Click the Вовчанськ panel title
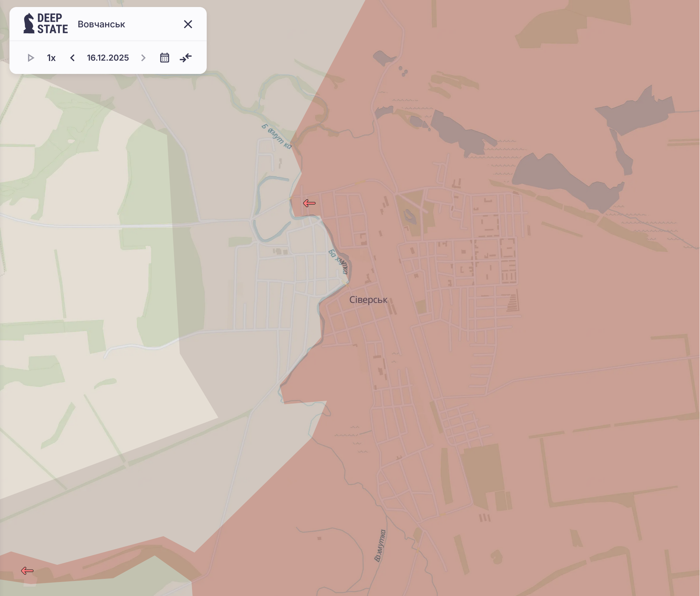Image resolution: width=700 pixels, height=596 pixels. coord(101,24)
